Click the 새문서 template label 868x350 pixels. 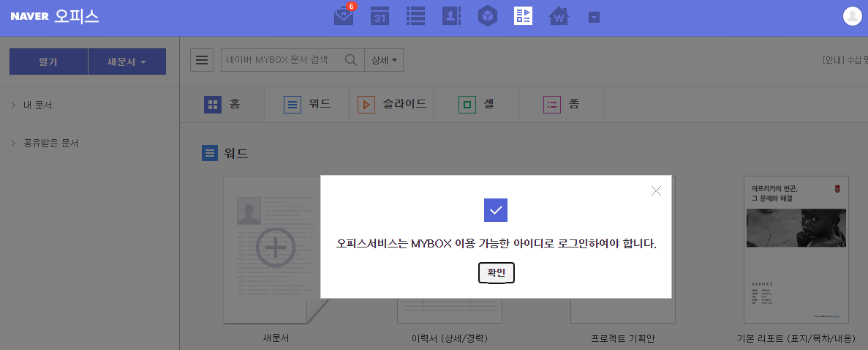[x=276, y=338]
